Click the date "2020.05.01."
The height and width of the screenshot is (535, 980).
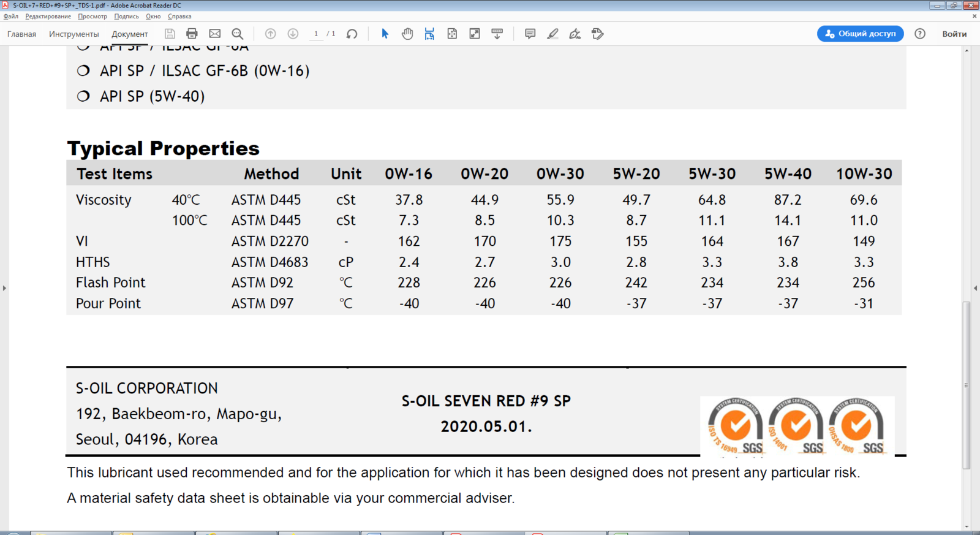486,427
